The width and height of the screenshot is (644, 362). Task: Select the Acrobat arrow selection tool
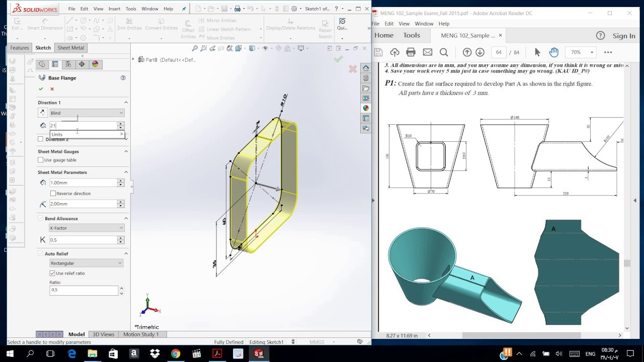(537, 52)
